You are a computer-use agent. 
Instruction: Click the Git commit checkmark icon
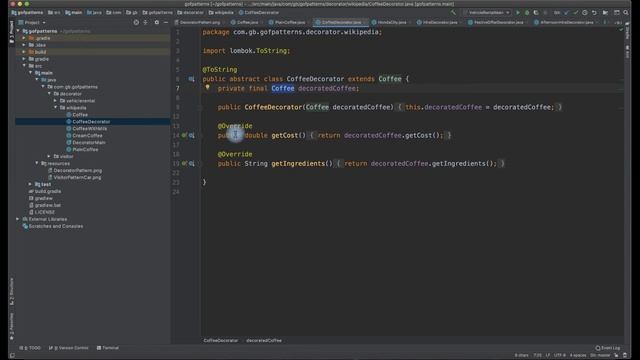pyautogui.click(x=576, y=13)
